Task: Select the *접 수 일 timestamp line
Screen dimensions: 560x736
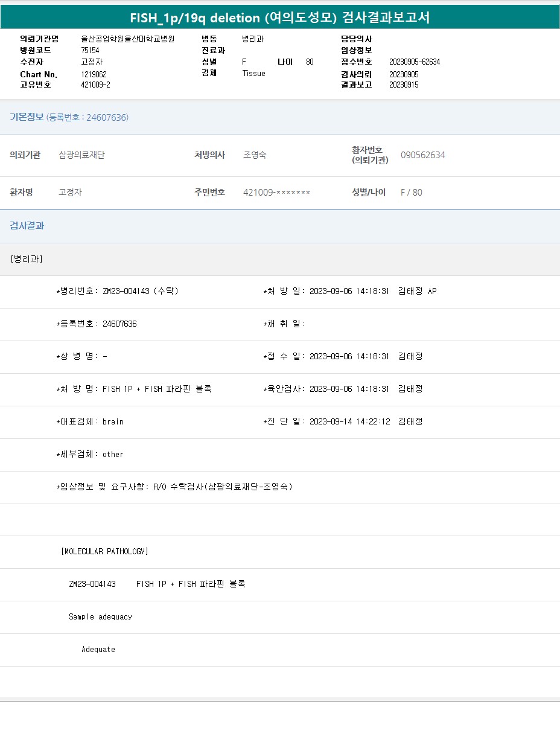Action: coord(343,356)
